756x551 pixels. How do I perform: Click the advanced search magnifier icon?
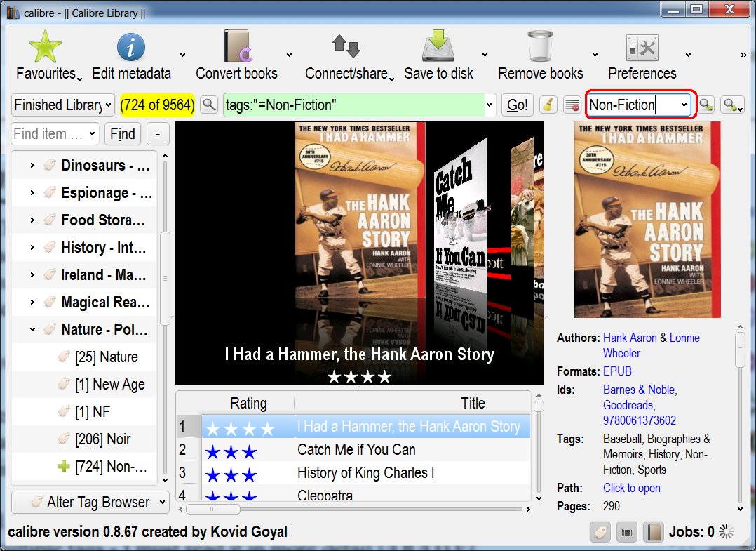click(209, 105)
